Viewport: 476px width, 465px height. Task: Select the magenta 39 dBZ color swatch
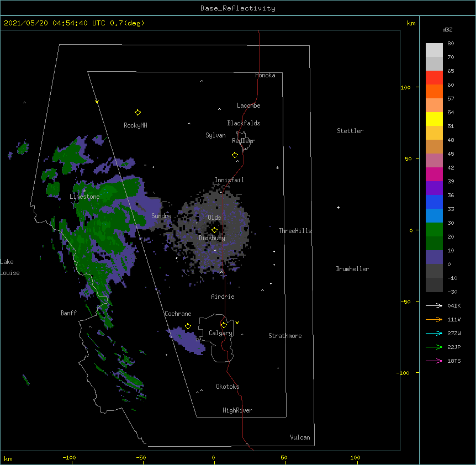click(x=434, y=174)
